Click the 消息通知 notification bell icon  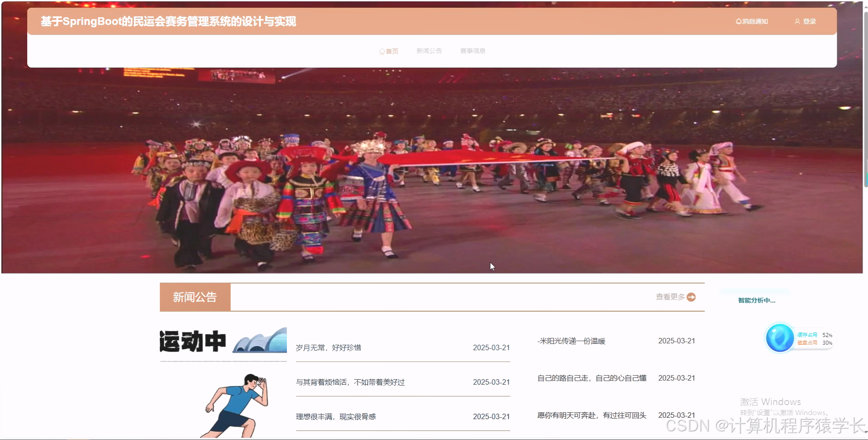click(x=738, y=21)
